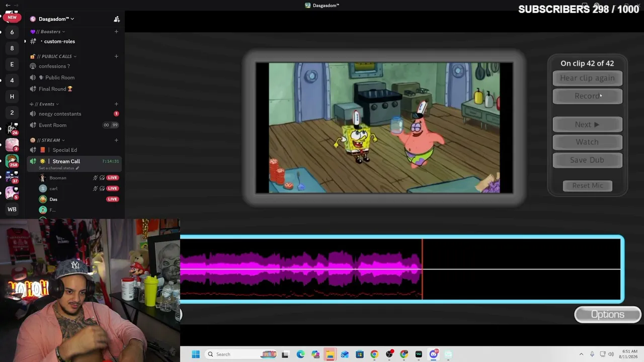Open the Dasgasdom server dropdown menu
This screenshot has width=644, height=362.
coord(56,19)
